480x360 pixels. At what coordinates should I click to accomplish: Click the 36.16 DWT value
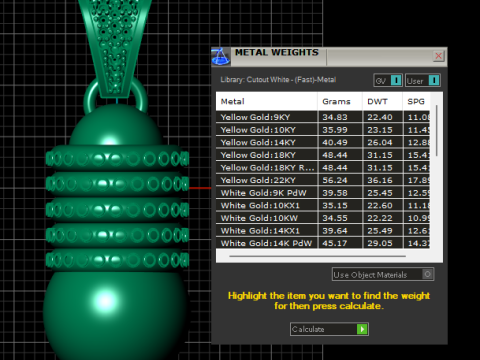(380, 180)
